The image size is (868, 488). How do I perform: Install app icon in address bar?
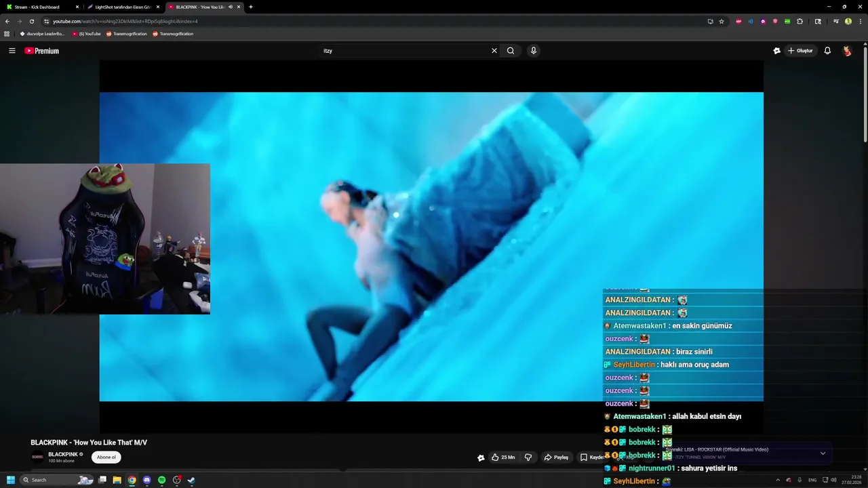710,21
